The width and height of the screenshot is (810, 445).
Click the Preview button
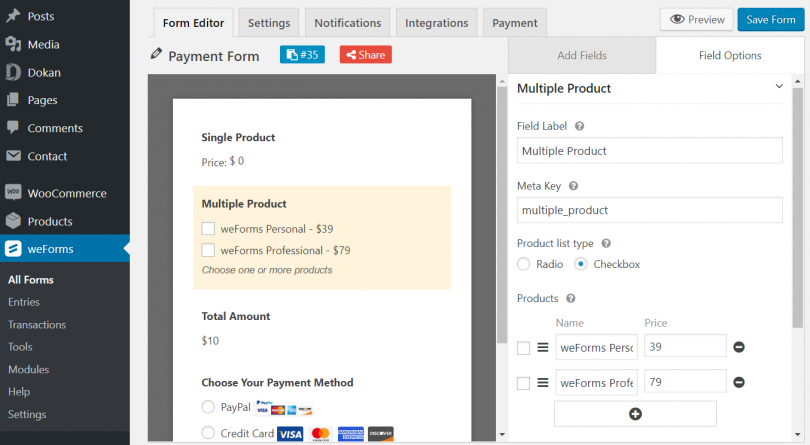[x=697, y=20]
